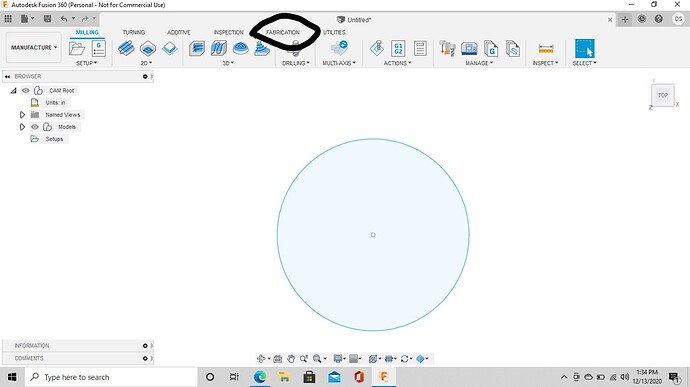Activate the Select tool icon
Image resolution: width=690 pixels, height=387 pixels.
[x=584, y=48]
